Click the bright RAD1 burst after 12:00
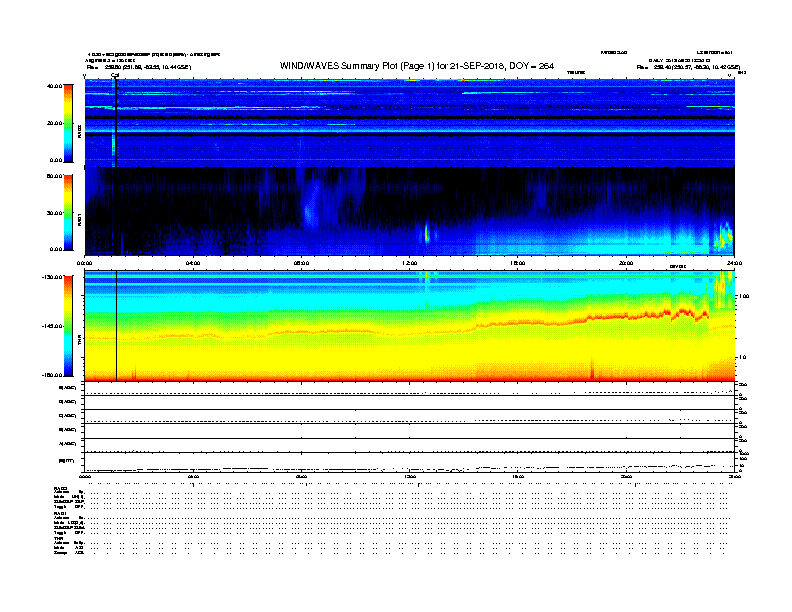Viewport: 792px width, 612px height. pos(427,233)
